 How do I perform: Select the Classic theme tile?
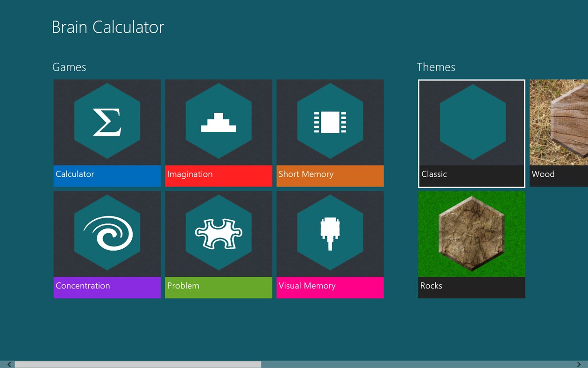coord(471,133)
